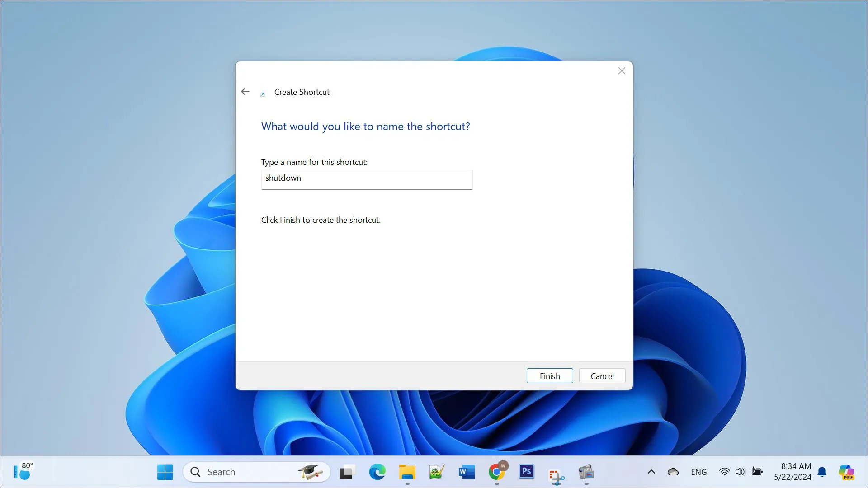This screenshot has height=488, width=868.
Task: Open the notification bell
Action: pyautogui.click(x=822, y=471)
